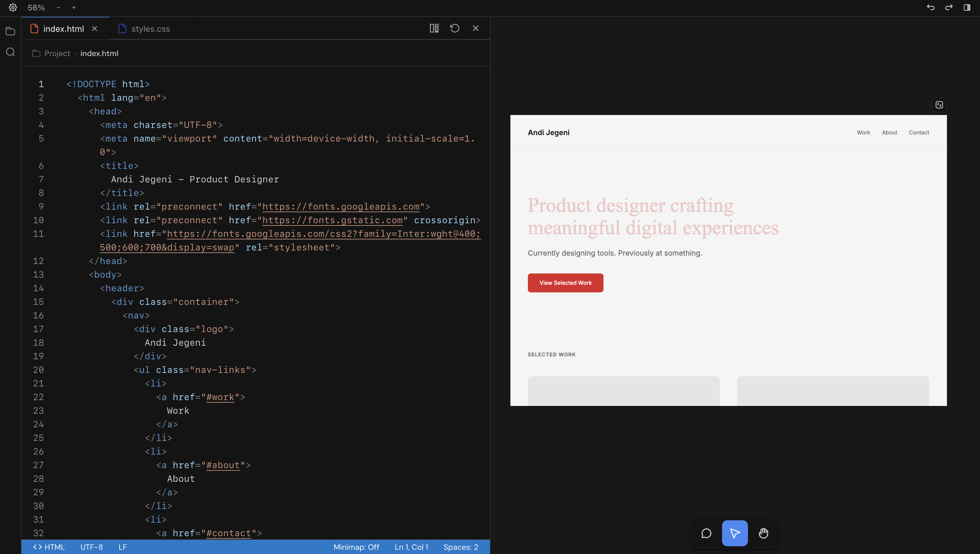This screenshot has height=554, width=980.
Task: Click the undo arrow icon
Action: click(930, 7)
